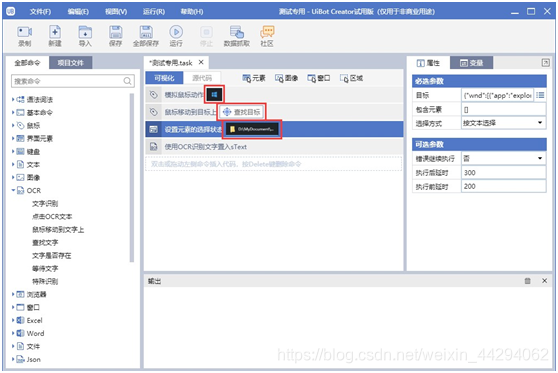Expand the 基本命令 tree node

[13, 112]
